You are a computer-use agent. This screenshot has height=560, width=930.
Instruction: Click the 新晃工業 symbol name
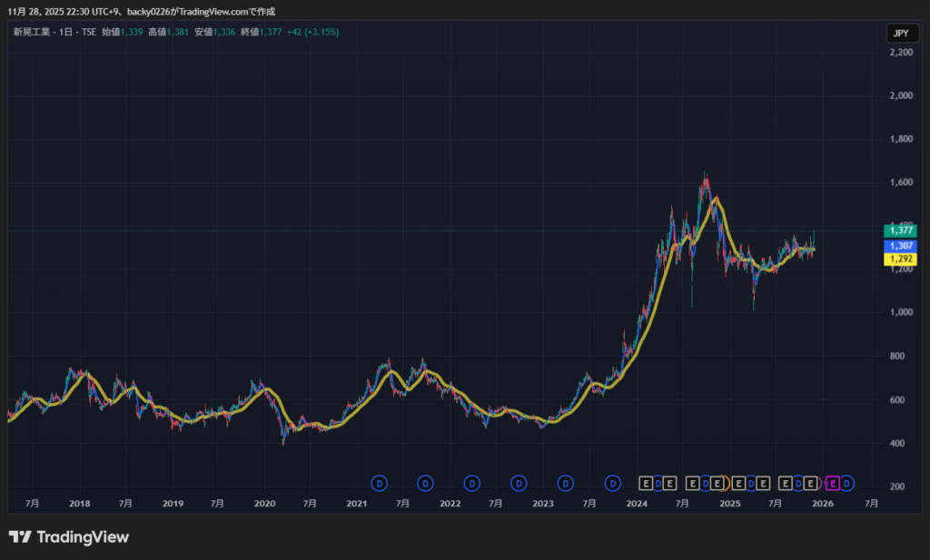coord(33,33)
